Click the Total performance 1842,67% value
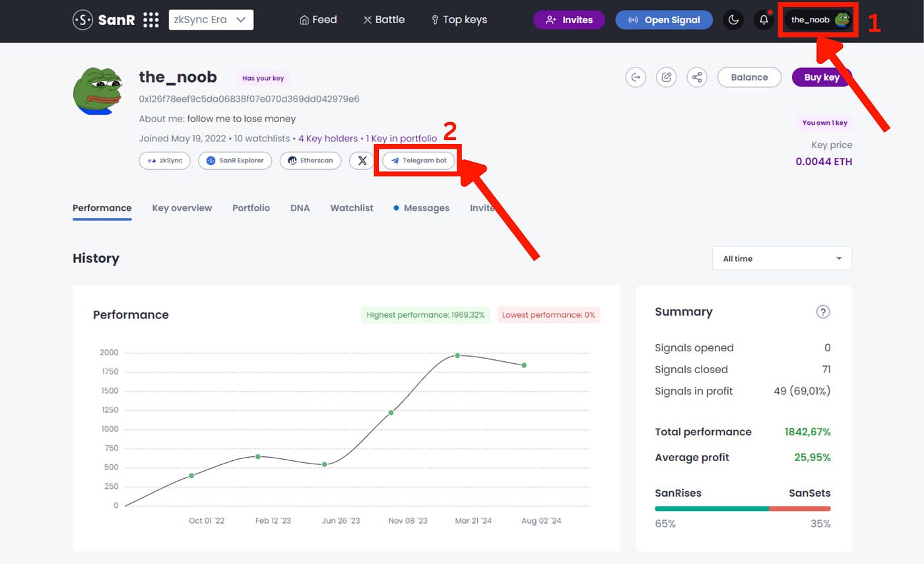Image resolution: width=924 pixels, height=564 pixels. [808, 432]
